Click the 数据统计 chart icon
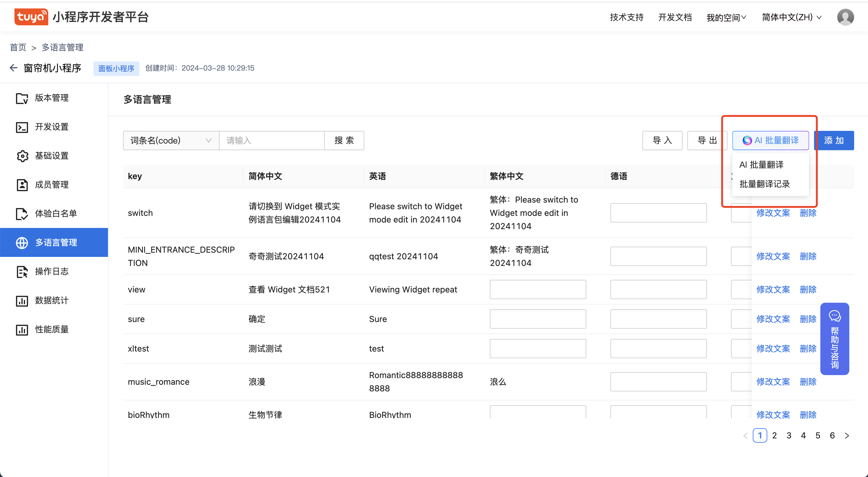The width and height of the screenshot is (868, 477). click(x=22, y=301)
